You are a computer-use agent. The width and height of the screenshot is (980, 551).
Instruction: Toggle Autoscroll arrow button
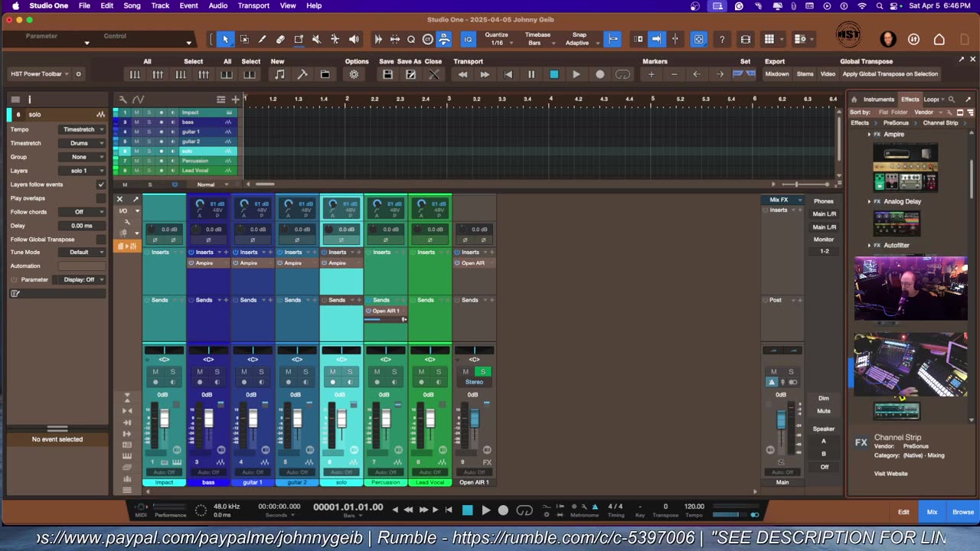click(656, 39)
